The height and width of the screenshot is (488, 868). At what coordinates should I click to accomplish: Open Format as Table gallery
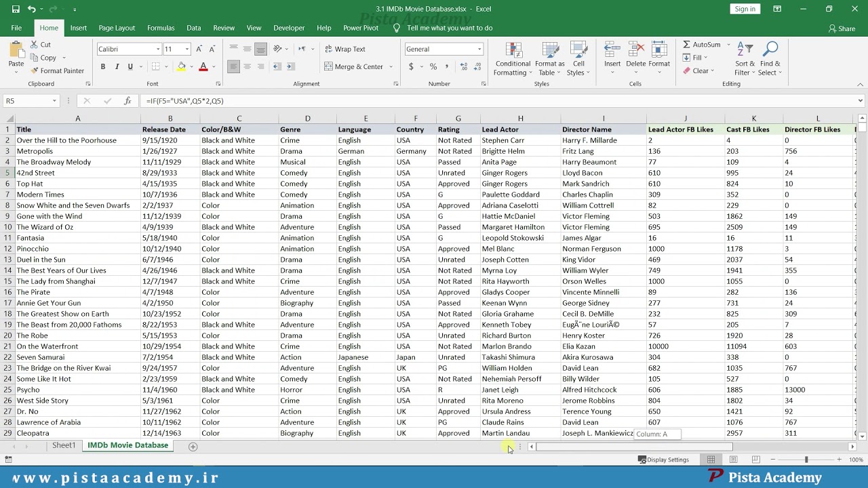pyautogui.click(x=549, y=60)
